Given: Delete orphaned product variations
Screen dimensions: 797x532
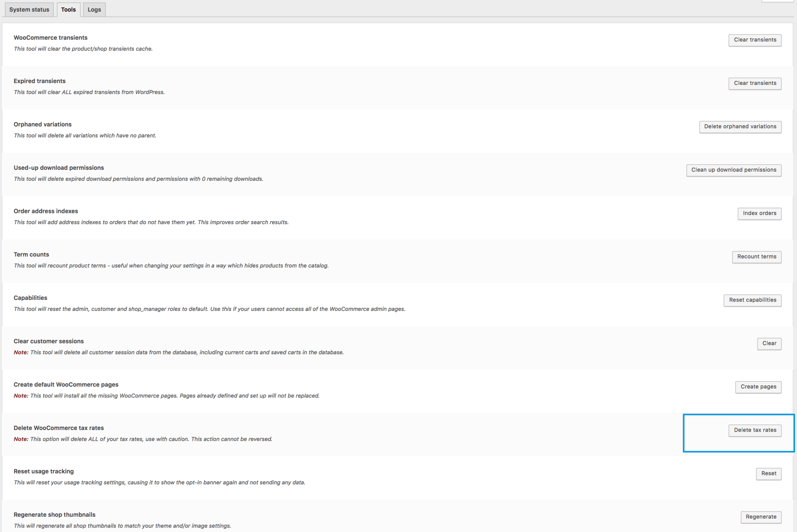Looking at the screenshot, I should [x=740, y=126].
